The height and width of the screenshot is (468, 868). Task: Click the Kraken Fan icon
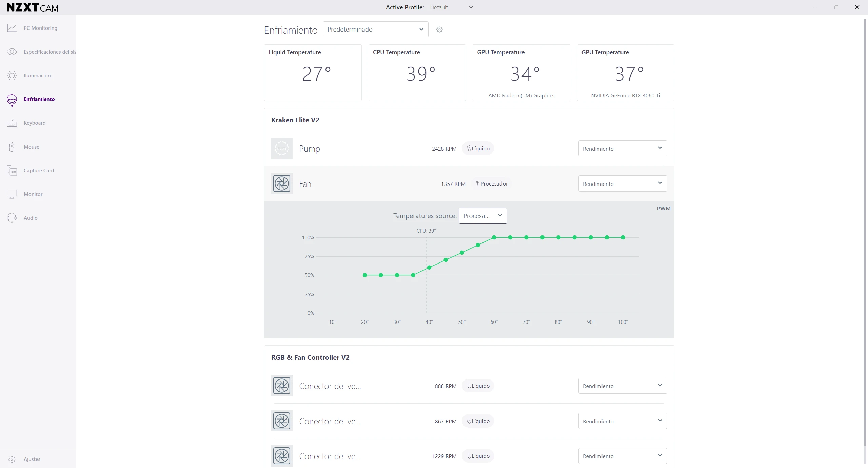point(282,184)
